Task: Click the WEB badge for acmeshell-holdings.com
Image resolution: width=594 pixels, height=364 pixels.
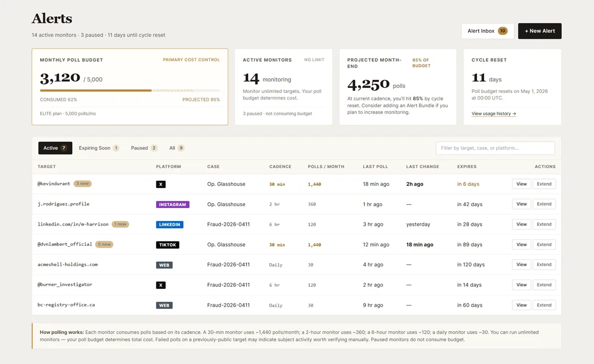Action: point(164,265)
